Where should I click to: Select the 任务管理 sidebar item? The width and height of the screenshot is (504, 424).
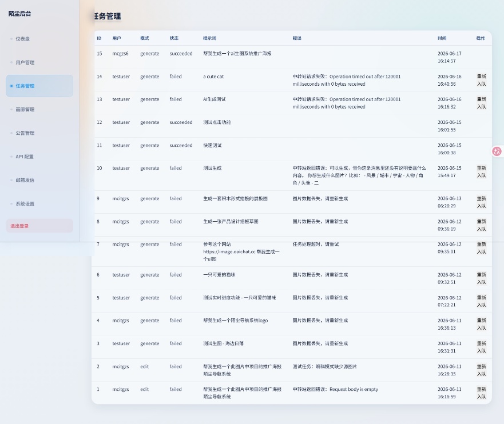click(x=39, y=86)
